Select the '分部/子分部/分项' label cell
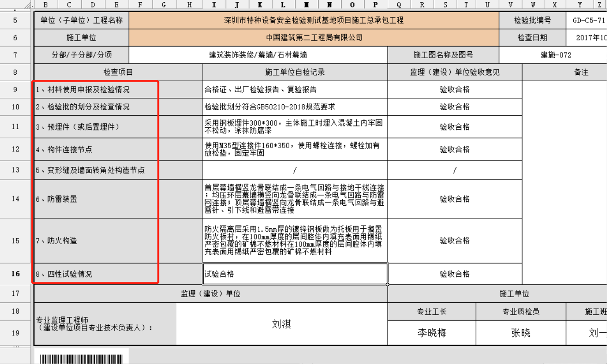 [x=82, y=55]
